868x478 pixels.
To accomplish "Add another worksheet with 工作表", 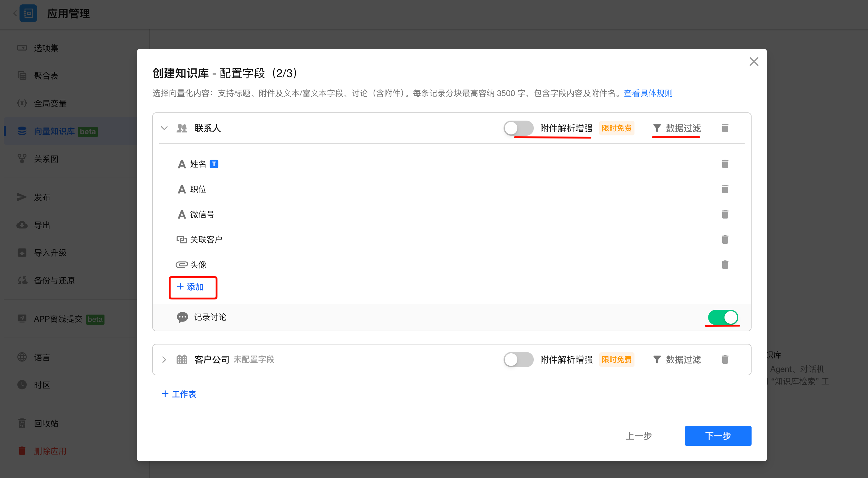I will 179,394.
